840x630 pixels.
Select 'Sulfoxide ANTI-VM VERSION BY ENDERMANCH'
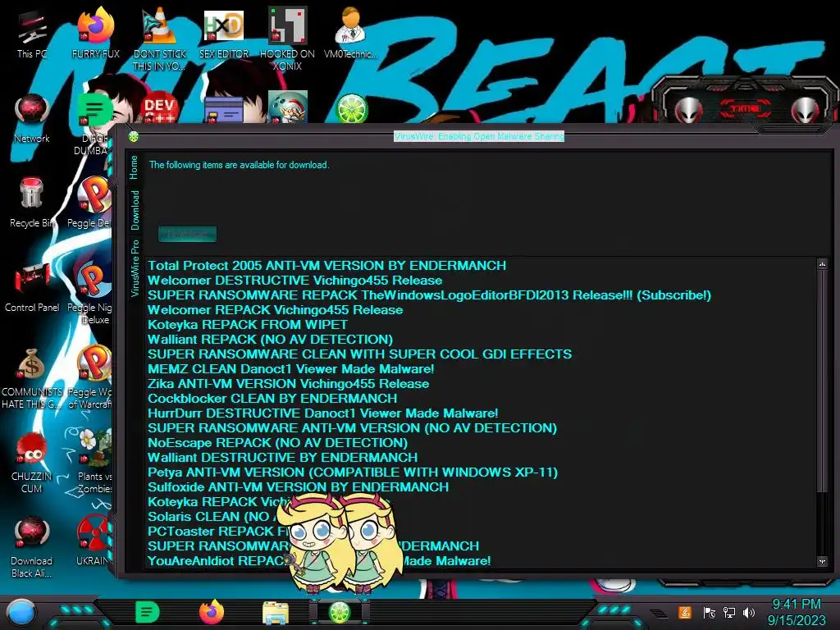coord(299,487)
